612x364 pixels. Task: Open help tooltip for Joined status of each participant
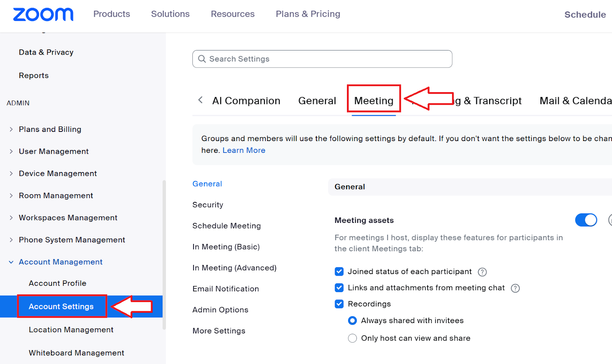[482, 271]
